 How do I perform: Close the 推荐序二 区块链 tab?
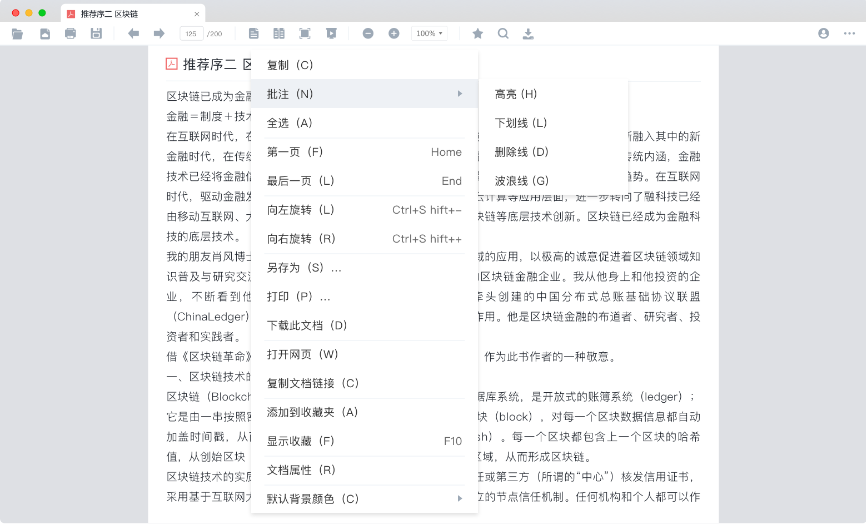click(x=197, y=14)
